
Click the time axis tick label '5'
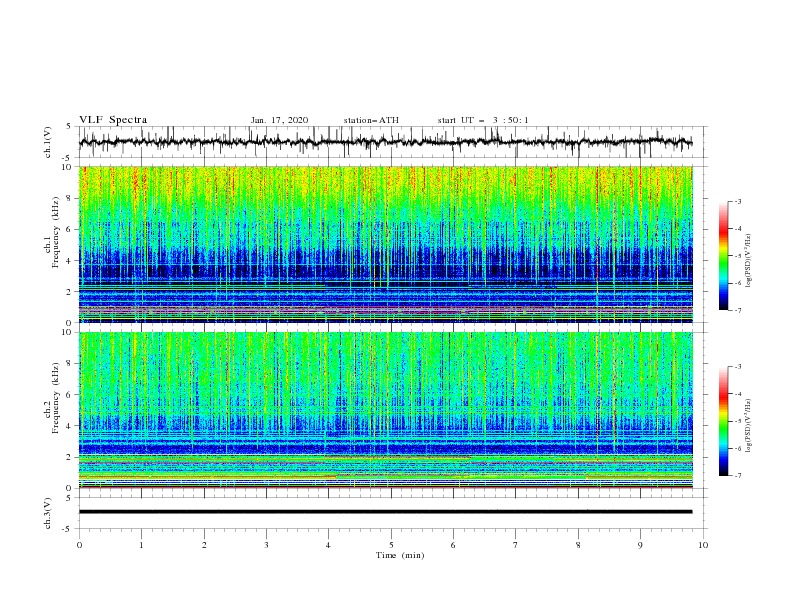(391, 545)
